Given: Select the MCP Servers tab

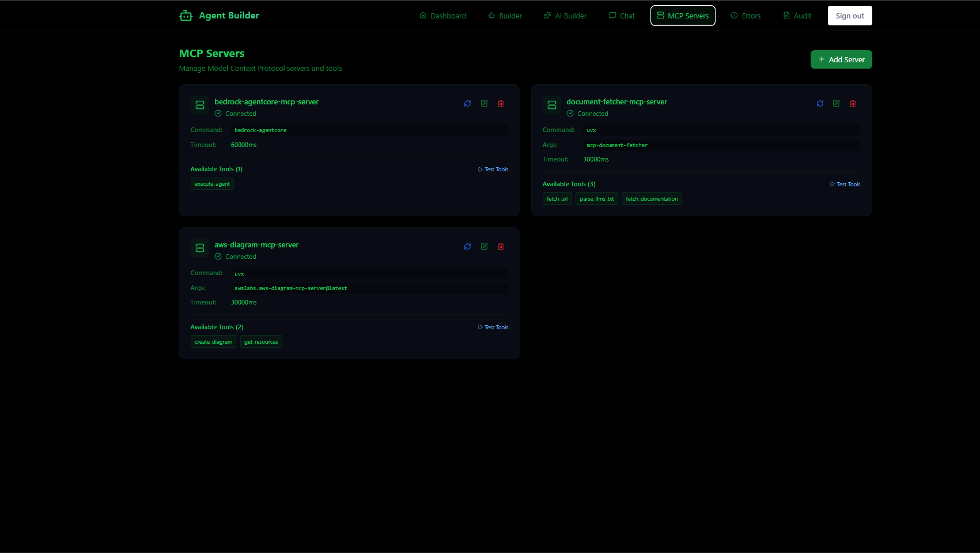Looking at the screenshot, I should click(x=683, y=16).
